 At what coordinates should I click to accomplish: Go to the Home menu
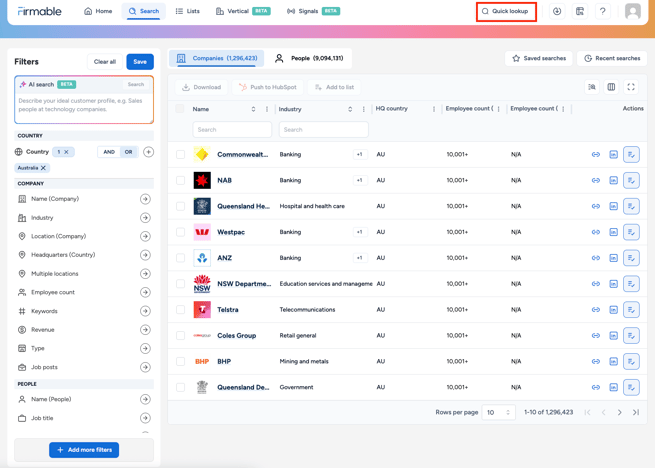coord(98,11)
